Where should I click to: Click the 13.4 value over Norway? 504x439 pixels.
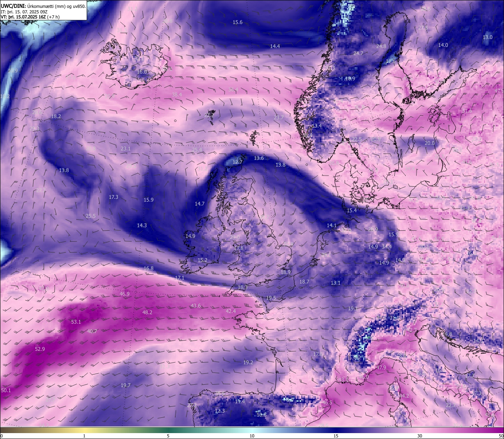317,126
